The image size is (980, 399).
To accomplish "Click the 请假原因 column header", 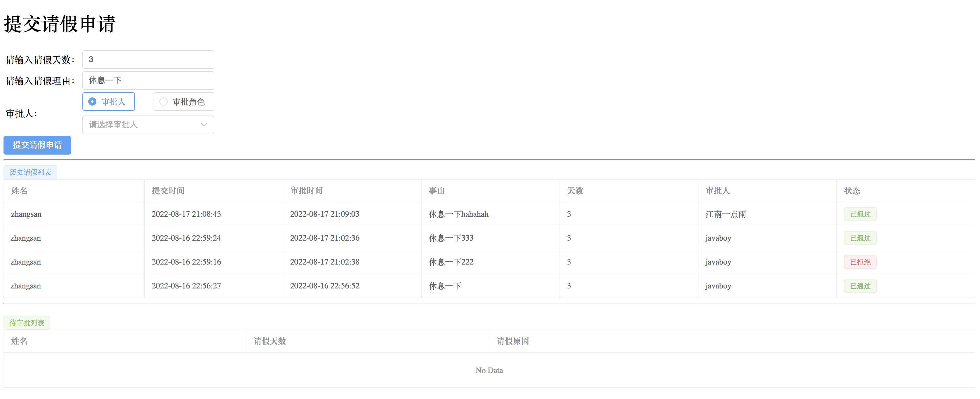I will [512, 341].
